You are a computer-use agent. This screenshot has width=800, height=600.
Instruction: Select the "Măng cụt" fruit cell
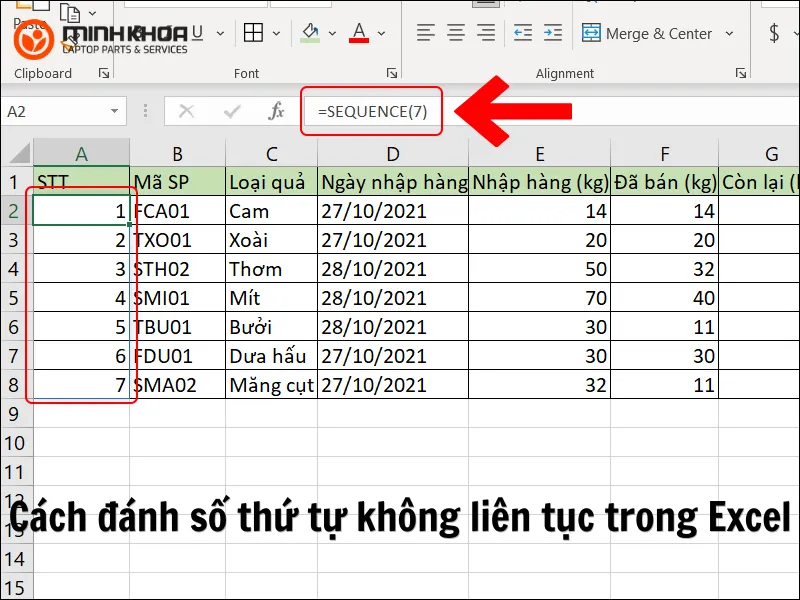271,385
